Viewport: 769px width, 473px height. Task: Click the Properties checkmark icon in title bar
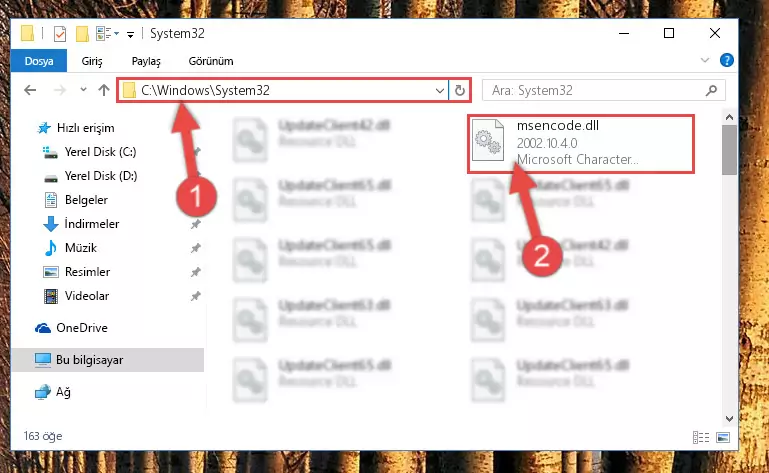tap(60, 34)
